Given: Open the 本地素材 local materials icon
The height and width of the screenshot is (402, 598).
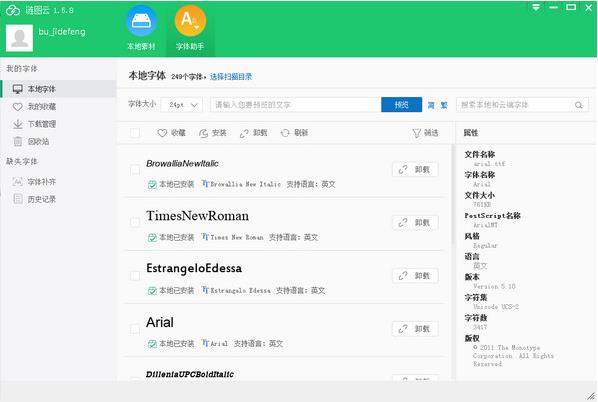Looking at the screenshot, I should click(x=141, y=21).
